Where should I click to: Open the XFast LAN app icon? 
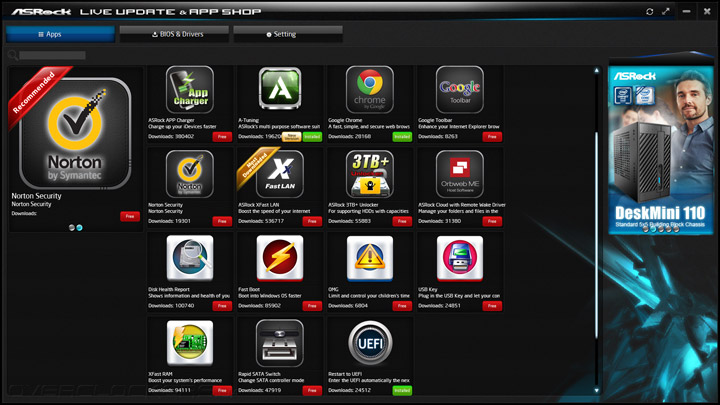280,174
